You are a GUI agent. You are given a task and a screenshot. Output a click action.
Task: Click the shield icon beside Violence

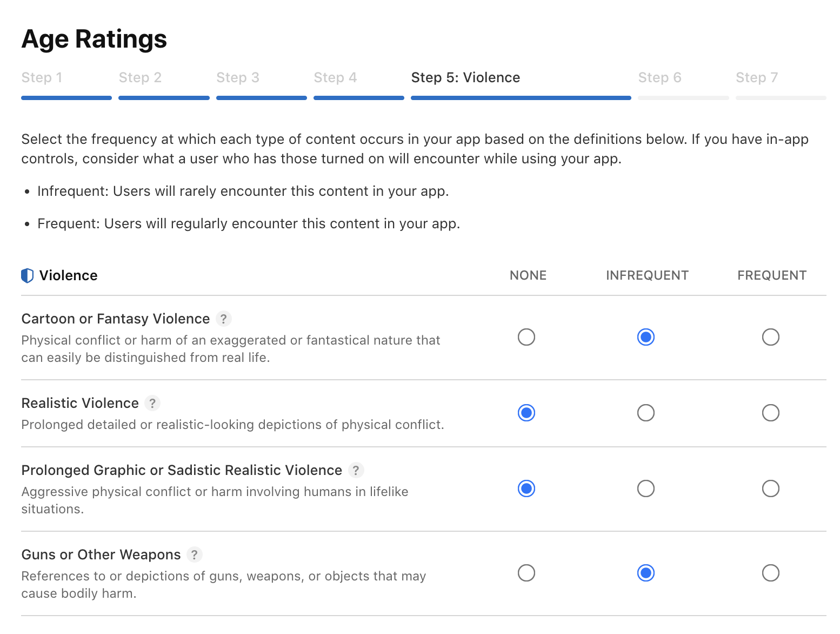point(26,275)
